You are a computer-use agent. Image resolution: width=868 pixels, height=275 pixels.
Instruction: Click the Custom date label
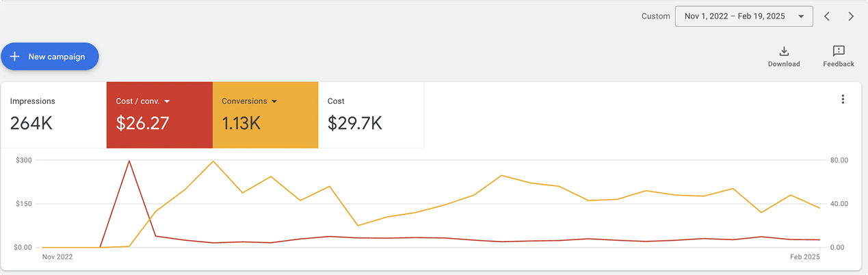coord(655,16)
